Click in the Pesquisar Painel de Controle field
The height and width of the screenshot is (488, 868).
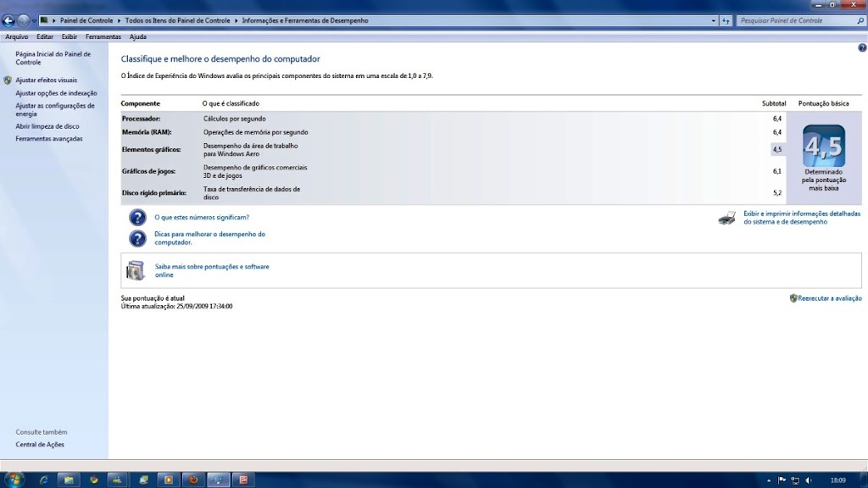pos(795,20)
